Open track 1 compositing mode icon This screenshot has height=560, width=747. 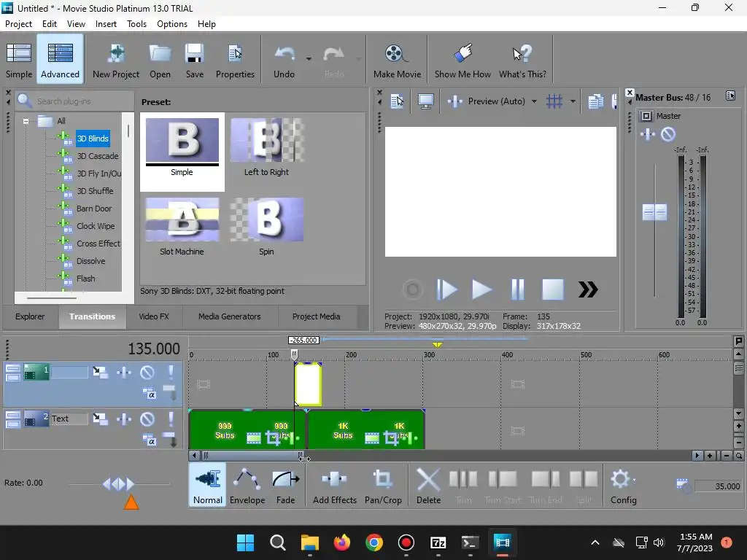coord(149,394)
